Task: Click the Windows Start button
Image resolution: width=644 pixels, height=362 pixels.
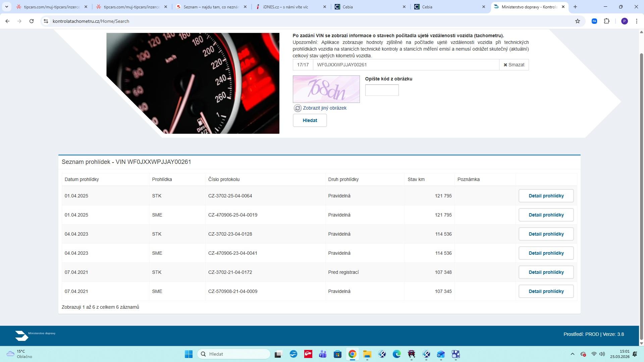Action: pyautogui.click(x=189, y=354)
